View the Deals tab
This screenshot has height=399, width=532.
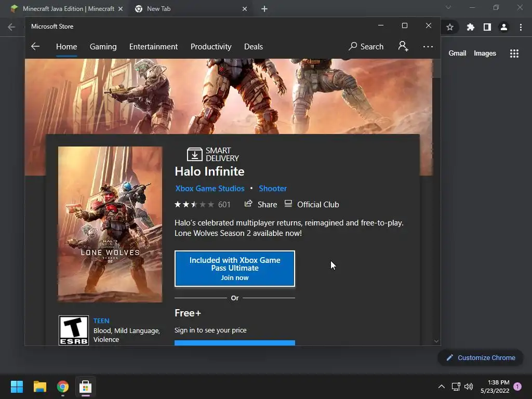pos(254,46)
